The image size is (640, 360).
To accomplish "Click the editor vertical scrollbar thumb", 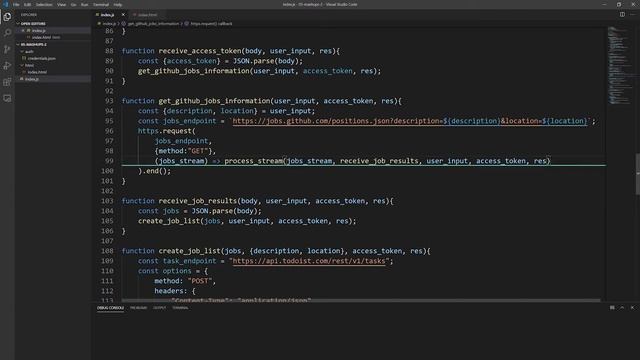I will click(638, 174).
